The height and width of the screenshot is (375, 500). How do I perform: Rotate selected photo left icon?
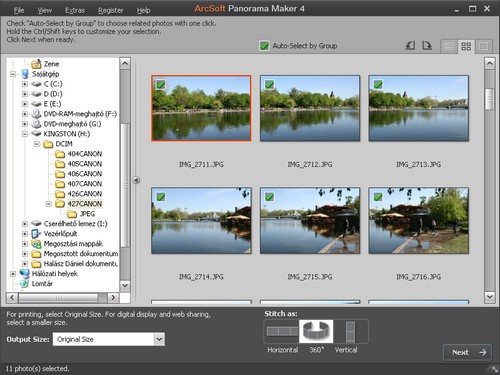410,45
